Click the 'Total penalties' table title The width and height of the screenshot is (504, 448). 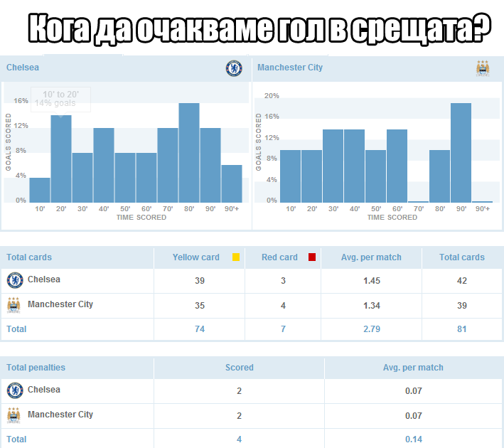(x=36, y=367)
